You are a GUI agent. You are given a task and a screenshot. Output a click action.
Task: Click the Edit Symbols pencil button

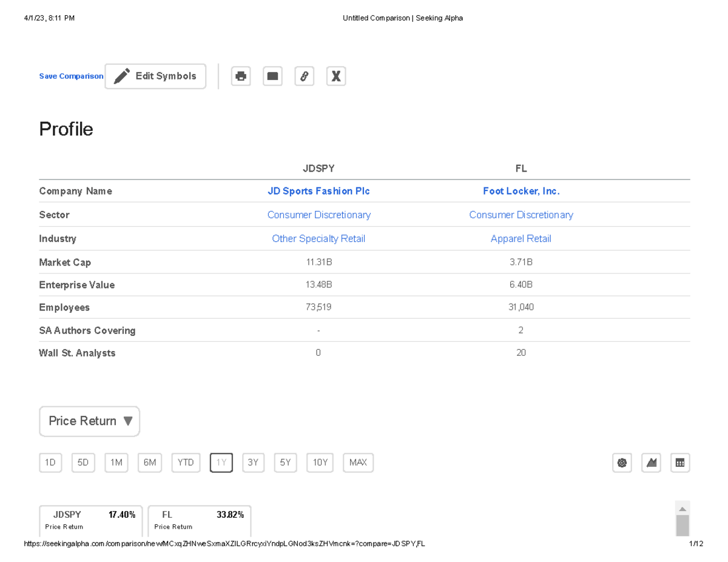coord(155,76)
